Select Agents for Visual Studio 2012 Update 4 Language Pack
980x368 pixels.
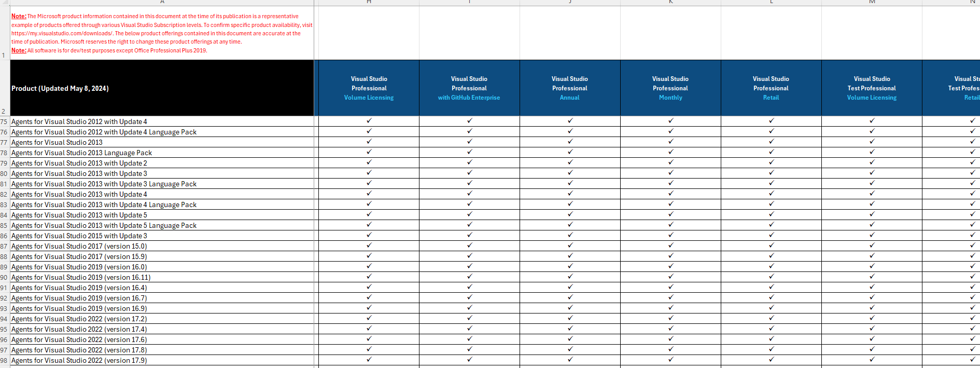click(x=162, y=132)
